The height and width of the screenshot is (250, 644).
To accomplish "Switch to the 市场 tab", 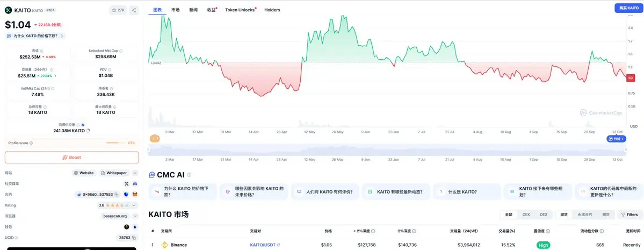I will [x=176, y=10].
